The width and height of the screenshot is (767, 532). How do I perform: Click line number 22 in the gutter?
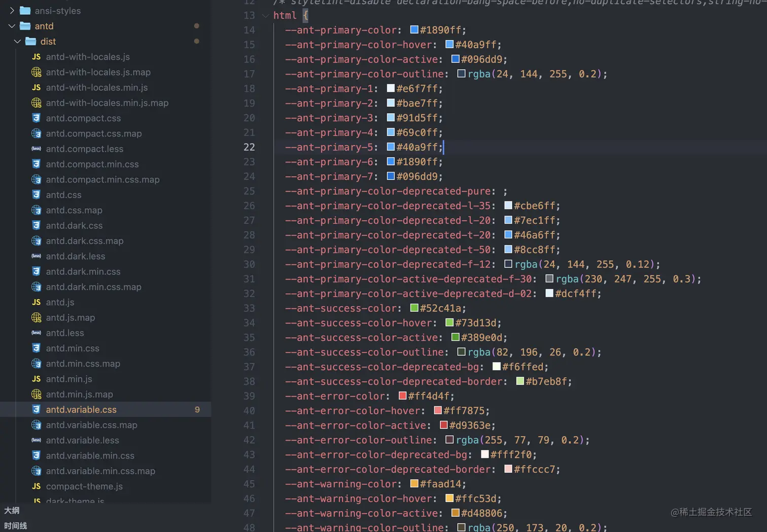[x=249, y=147]
